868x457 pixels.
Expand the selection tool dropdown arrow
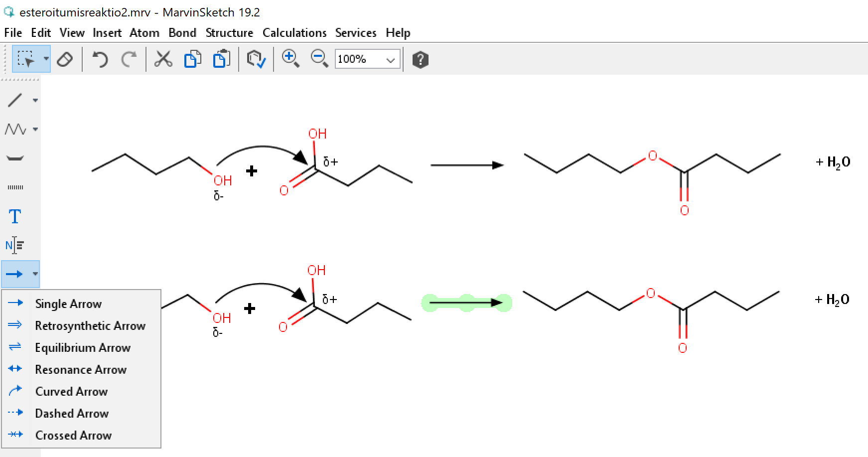tap(46, 59)
